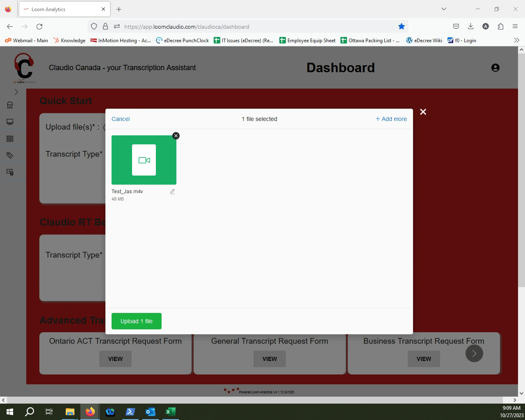Click the page horizontal scrollbar
This screenshot has height=420, width=525.
click(254, 400)
